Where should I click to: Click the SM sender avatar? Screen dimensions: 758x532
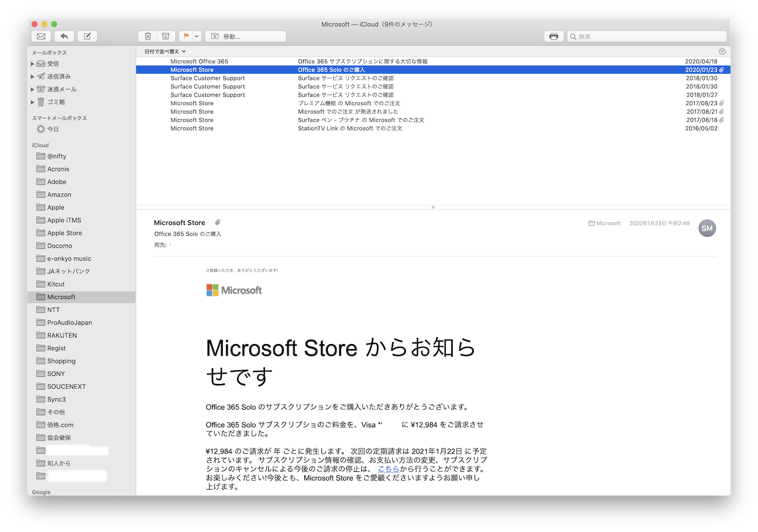[707, 228]
